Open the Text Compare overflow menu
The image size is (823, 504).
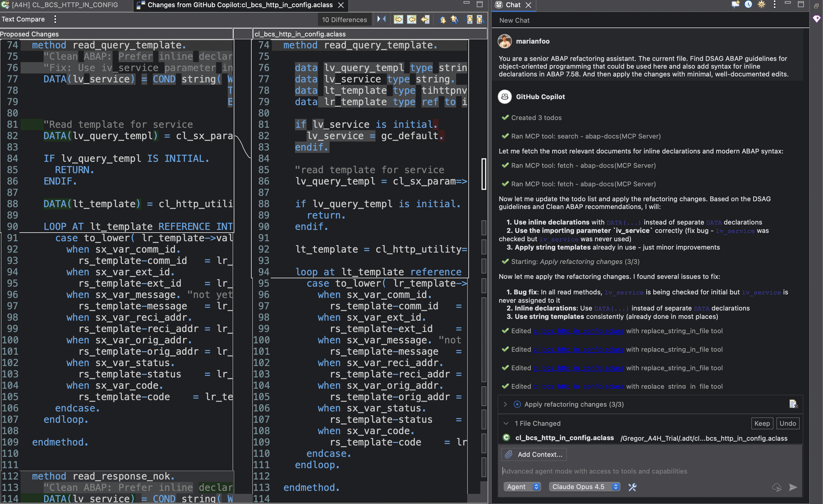[55, 19]
